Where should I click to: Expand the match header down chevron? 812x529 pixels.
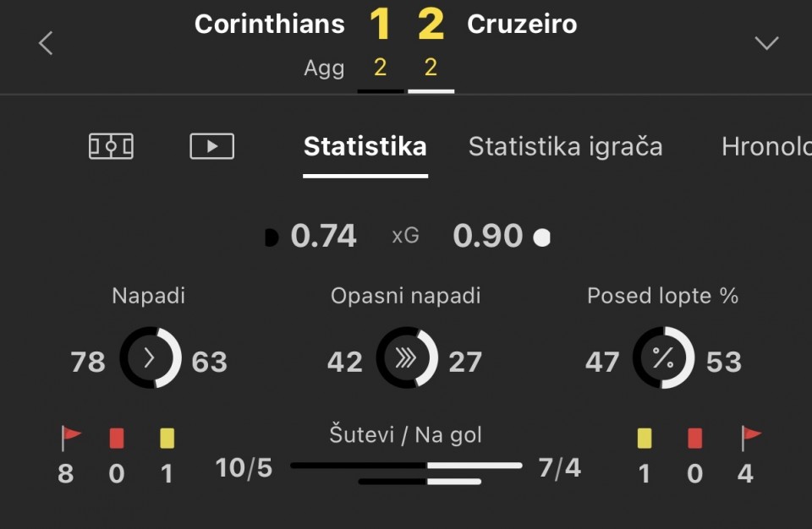766,43
